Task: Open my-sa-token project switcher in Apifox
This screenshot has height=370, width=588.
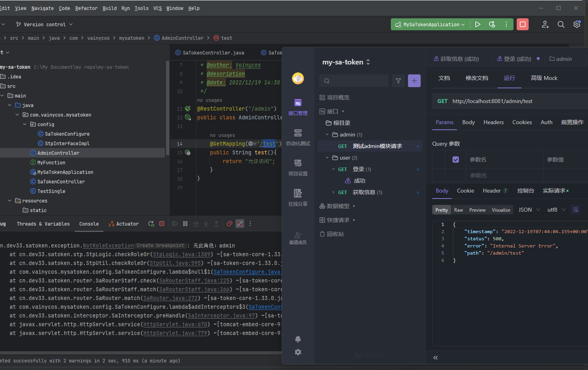Action: [x=346, y=62]
